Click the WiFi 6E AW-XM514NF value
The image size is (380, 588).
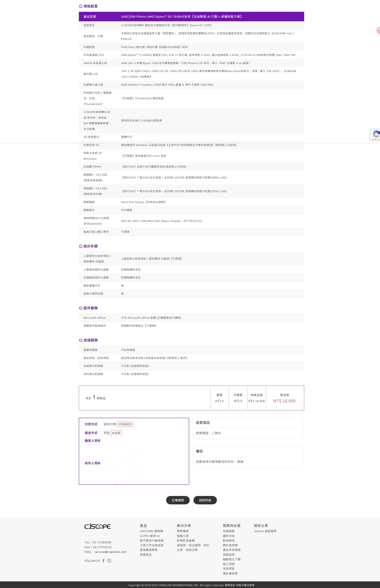click(161, 221)
